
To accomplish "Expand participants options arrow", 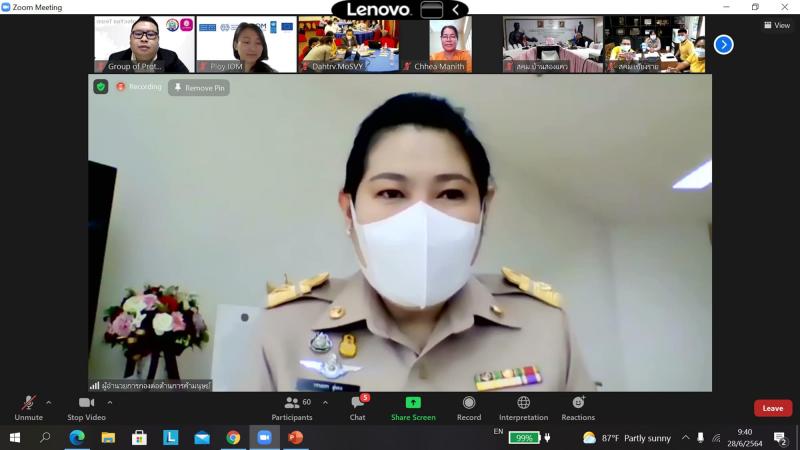I will pos(326,403).
